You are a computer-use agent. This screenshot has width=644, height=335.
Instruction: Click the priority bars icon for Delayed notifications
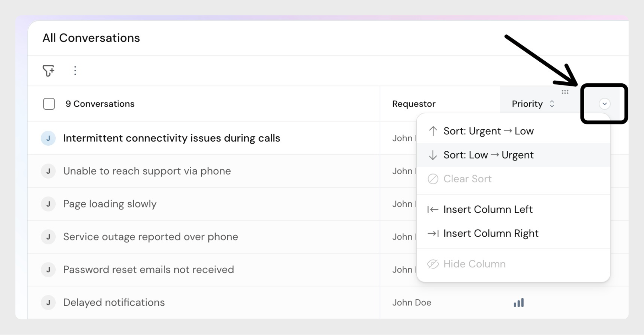pos(519,303)
